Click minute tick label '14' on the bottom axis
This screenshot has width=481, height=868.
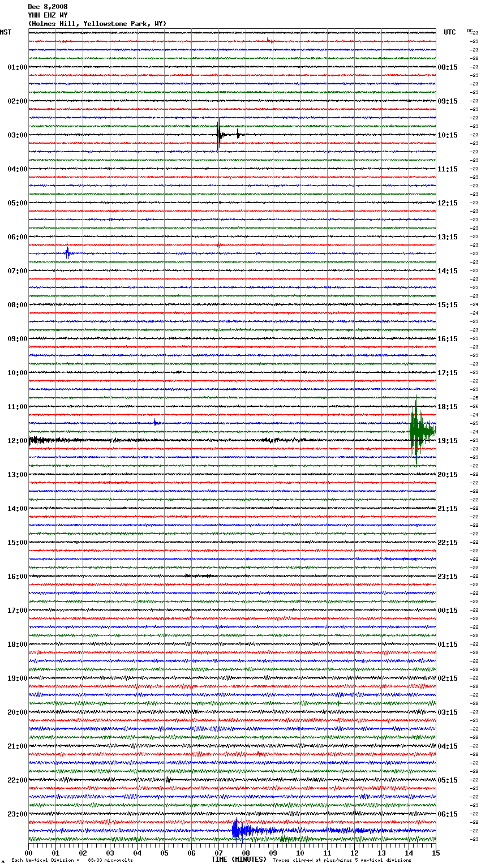tap(409, 852)
